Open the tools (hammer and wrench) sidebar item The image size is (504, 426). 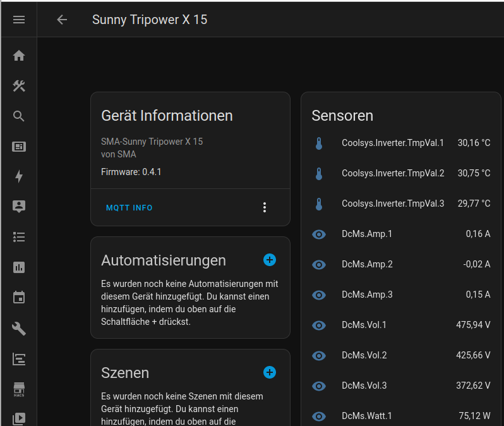(x=19, y=86)
